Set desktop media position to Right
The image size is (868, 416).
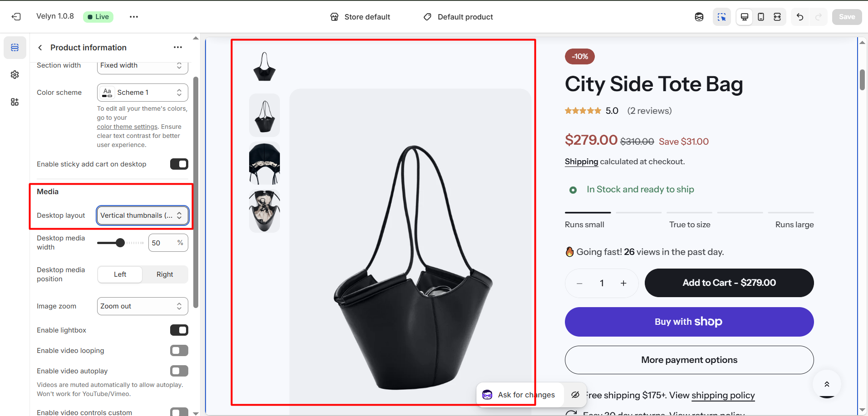click(x=165, y=274)
